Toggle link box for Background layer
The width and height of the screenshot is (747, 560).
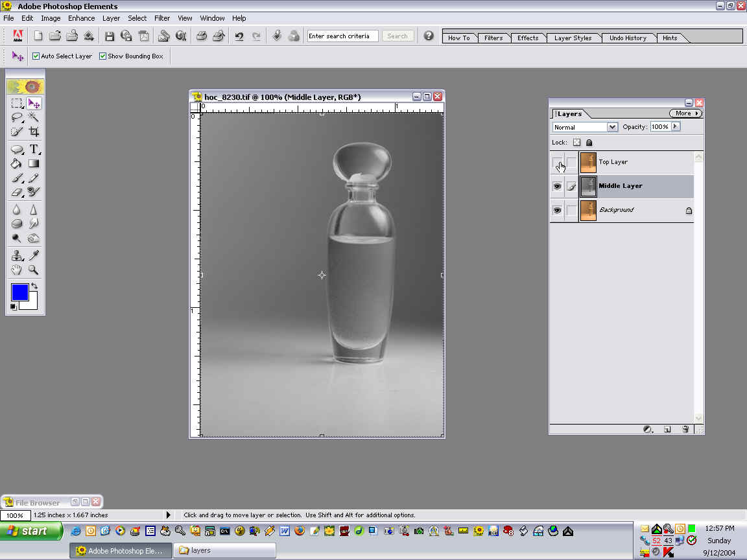571,210
